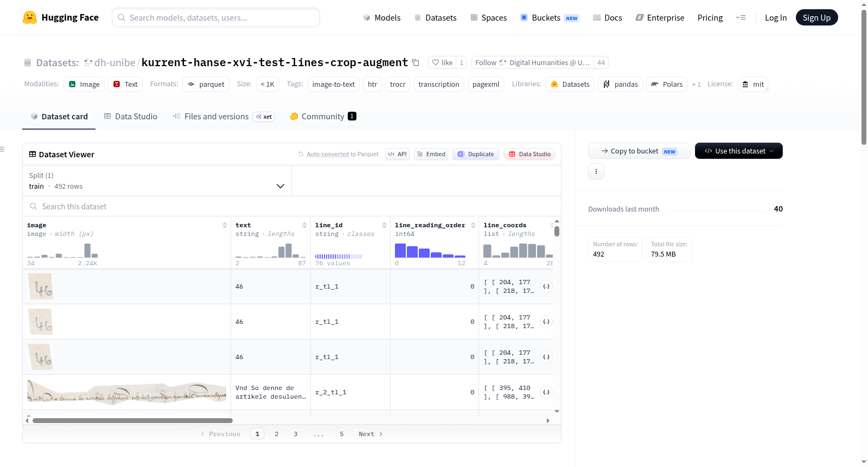This screenshot has height=467, width=868.
Task: Click the Duplicate button
Action: point(476,154)
